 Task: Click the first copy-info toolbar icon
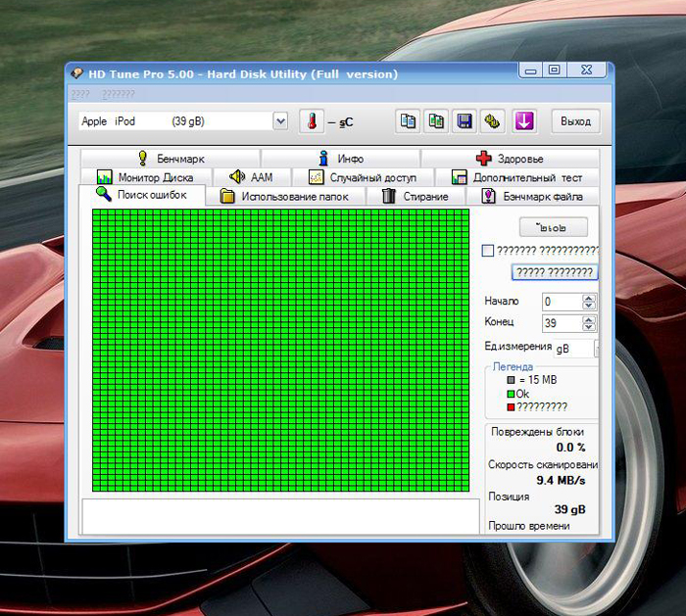click(408, 121)
